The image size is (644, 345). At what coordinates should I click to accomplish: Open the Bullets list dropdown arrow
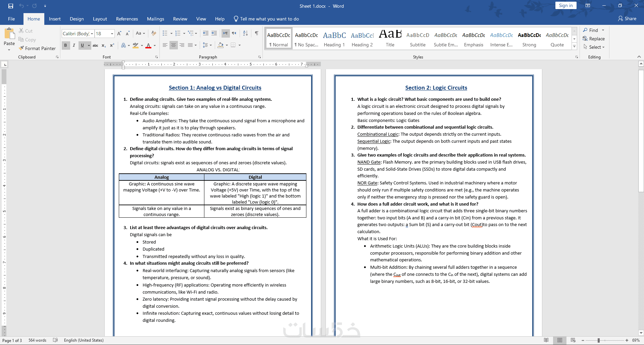[171, 34]
